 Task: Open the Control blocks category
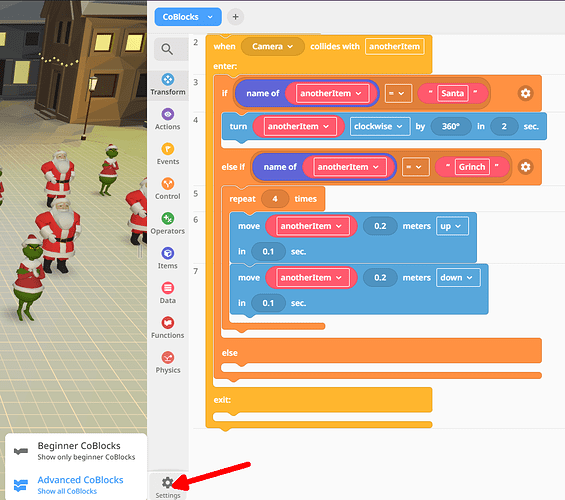pos(168,189)
